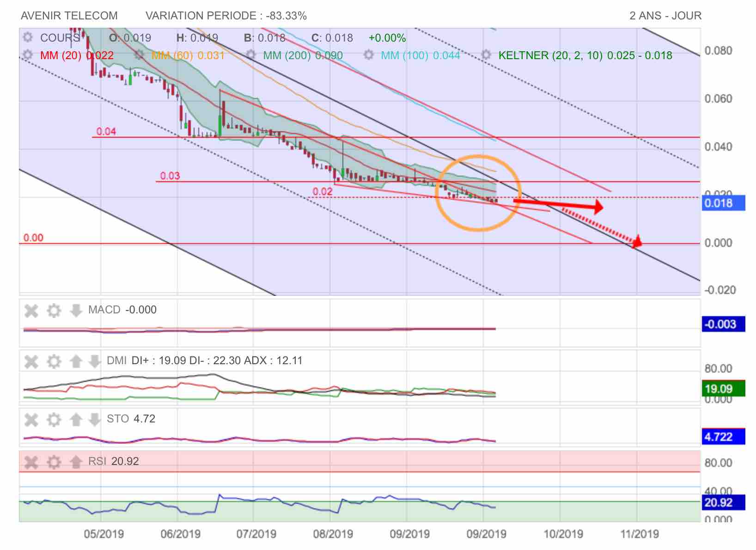
Task: Click the 05/2019 date axis label
Action: pyautogui.click(x=104, y=534)
